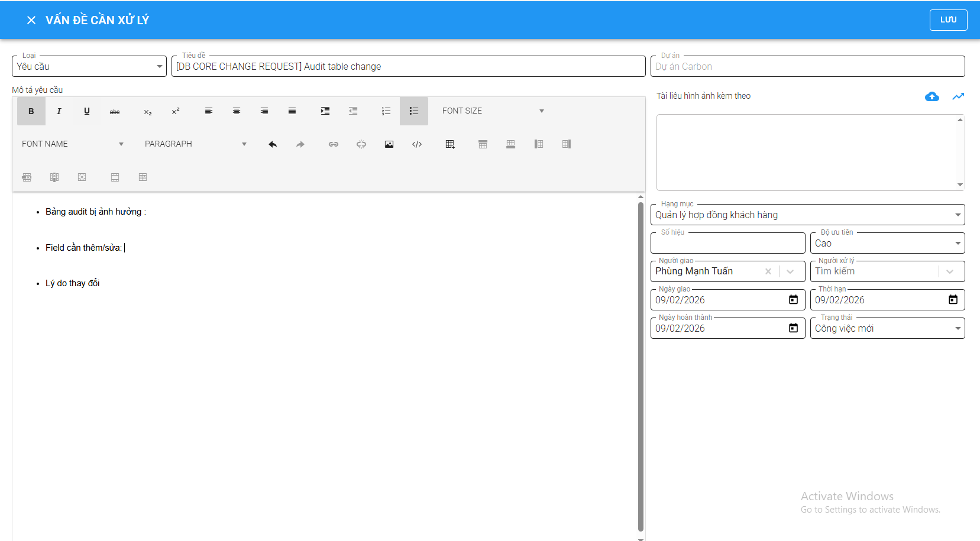Click the underline formatting icon
980x541 pixels.
coord(87,111)
